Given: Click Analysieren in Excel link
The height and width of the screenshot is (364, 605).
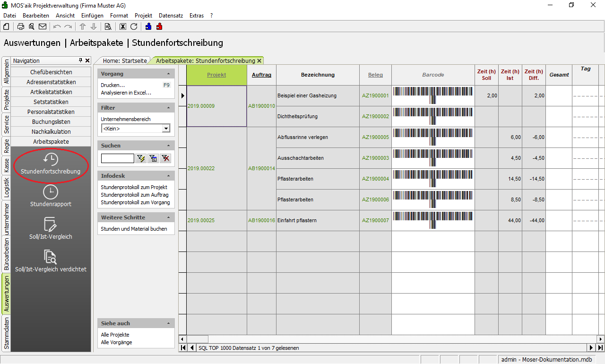Looking at the screenshot, I should tap(126, 93).
